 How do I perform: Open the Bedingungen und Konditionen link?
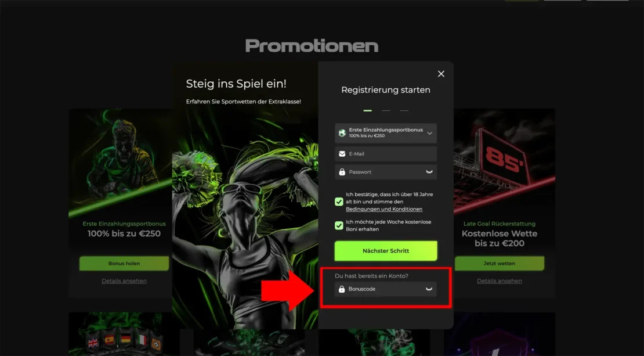(x=384, y=209)
